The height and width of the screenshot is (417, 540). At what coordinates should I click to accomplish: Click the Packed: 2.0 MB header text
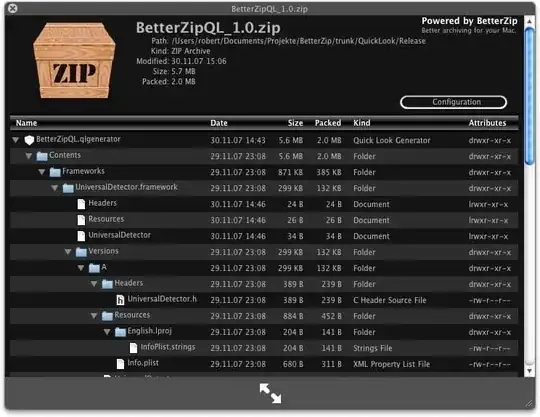point(169,82)
